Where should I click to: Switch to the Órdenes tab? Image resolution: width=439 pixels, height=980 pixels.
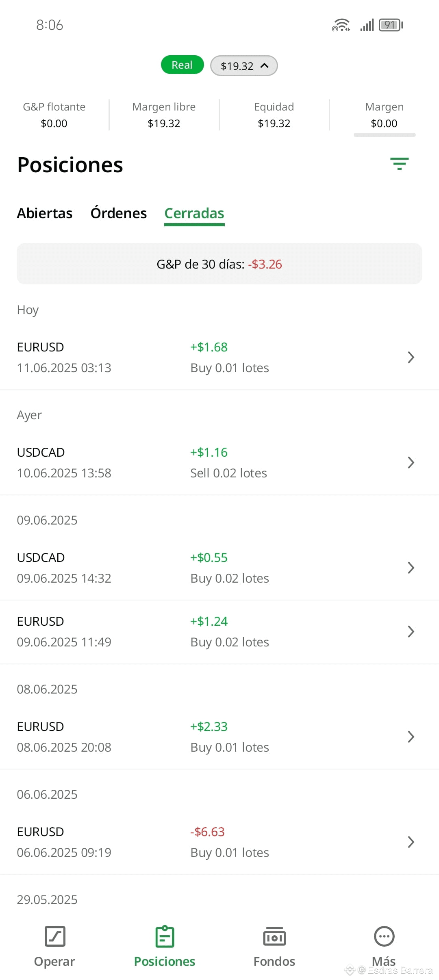click(119, 213)
